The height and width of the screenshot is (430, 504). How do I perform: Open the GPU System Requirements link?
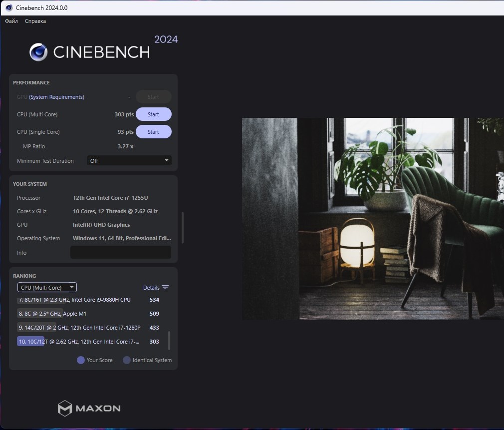pyautogui.click(x=56, y=97)
